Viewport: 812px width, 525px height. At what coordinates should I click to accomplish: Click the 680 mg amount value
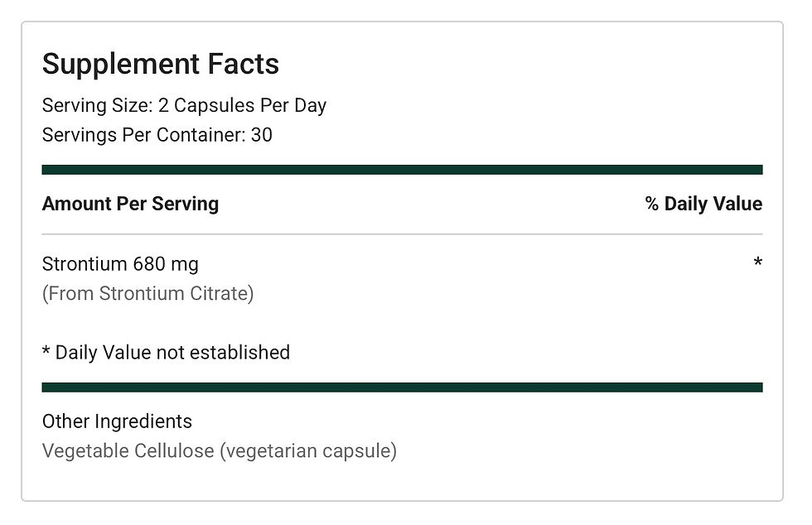[x=166, y=264]
